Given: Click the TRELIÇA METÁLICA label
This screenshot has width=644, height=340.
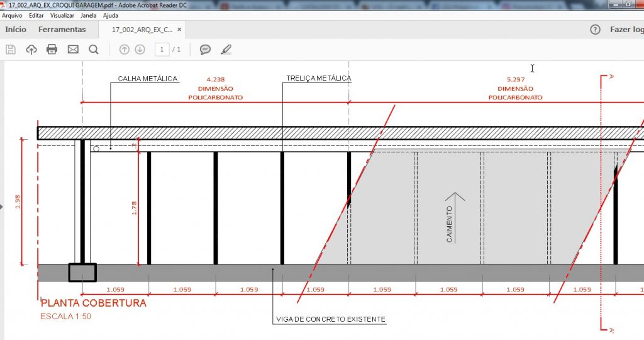Looking at the screenshot, I should [319, 78].
